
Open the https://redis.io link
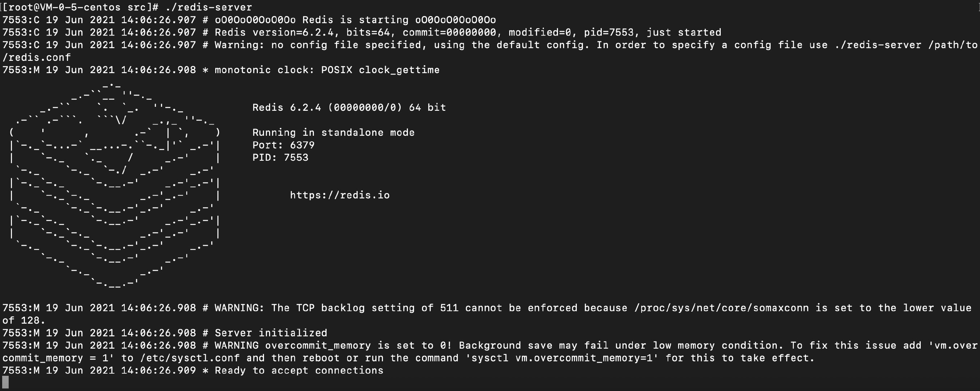click(x=340, y=195)
